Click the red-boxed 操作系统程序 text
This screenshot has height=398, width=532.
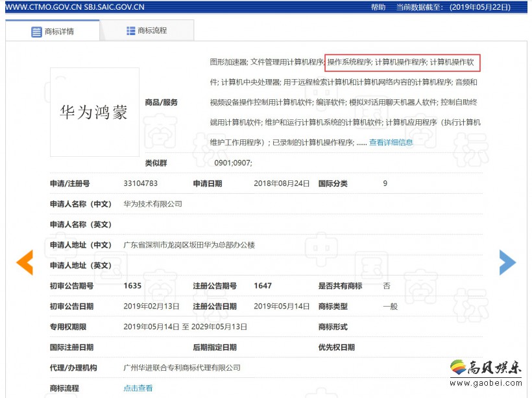click(x=348, y=62)
